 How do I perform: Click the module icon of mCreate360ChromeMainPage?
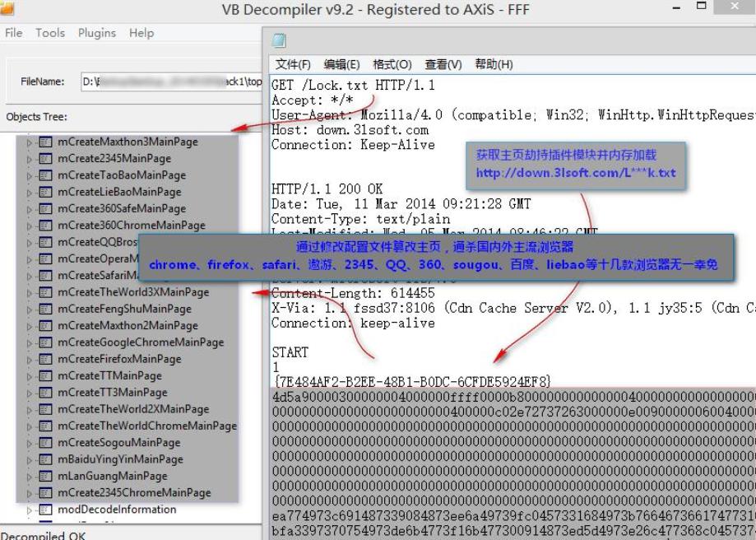(45, 226)
